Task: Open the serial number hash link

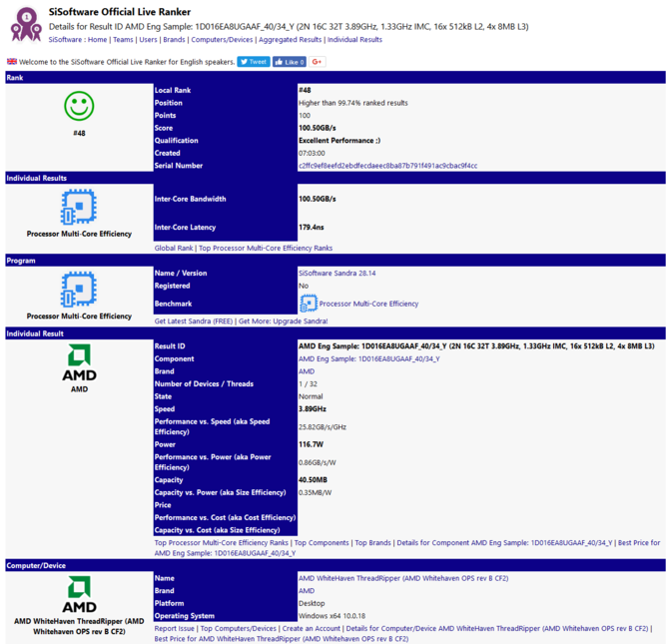Action: 387,166
